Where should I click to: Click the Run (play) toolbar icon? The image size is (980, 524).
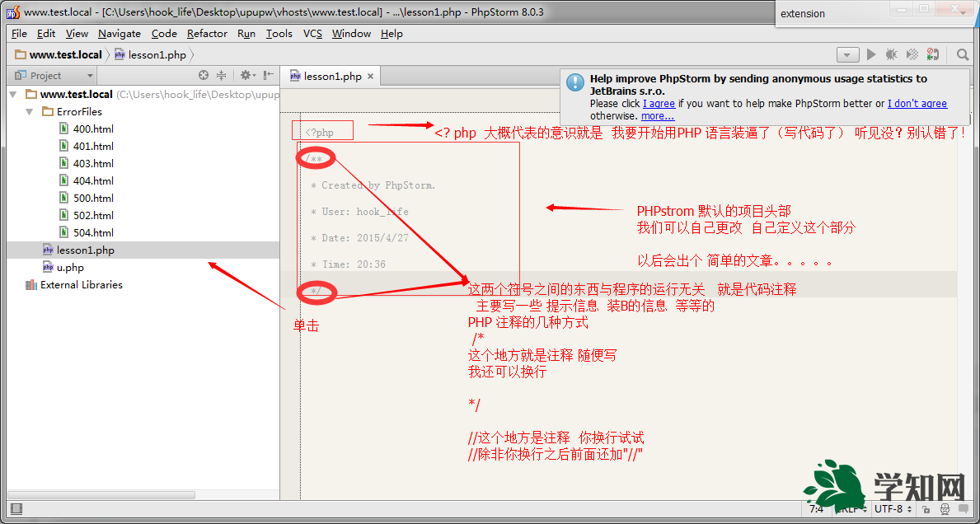871,55
